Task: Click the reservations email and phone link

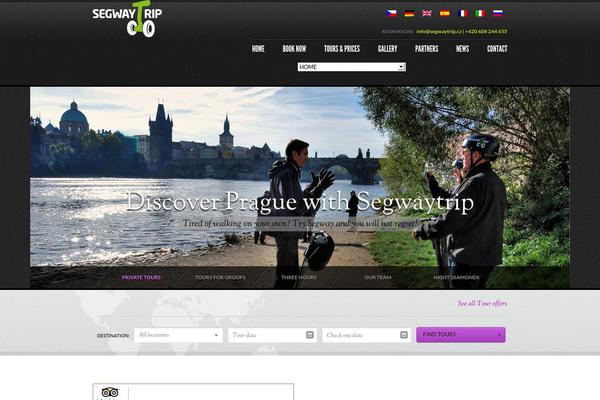Action: [461, 31]
